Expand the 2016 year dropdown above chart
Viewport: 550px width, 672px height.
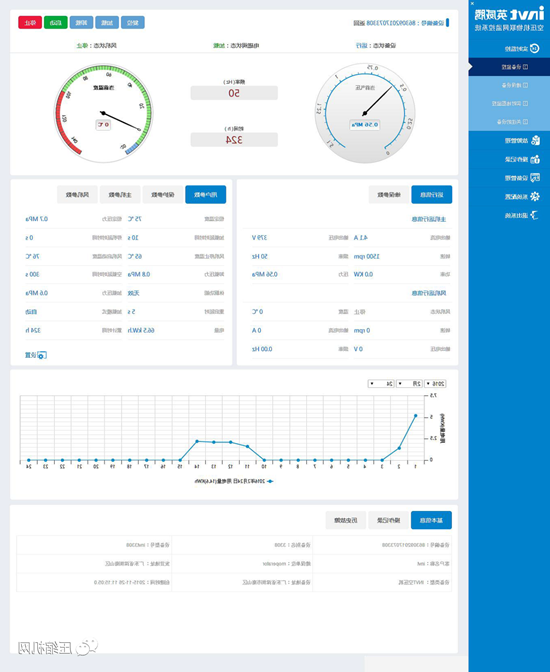pyautogui.click(x=435, y=384)
